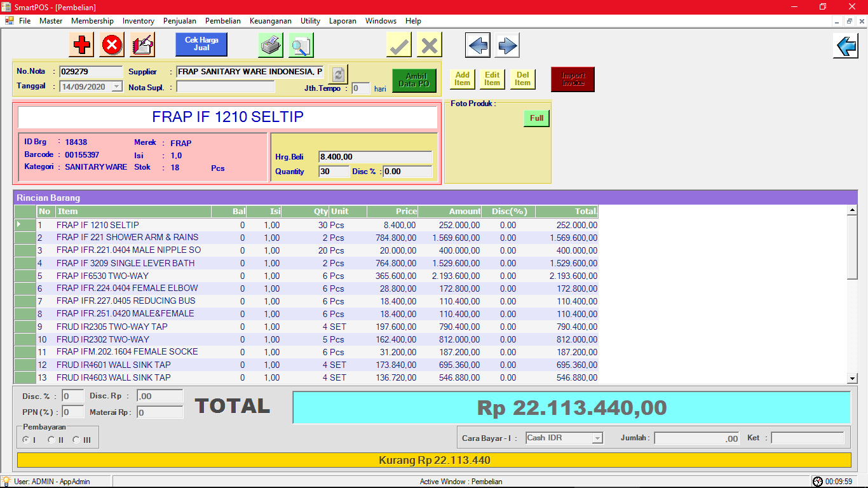
Task: Click the item Disc % field
Action: [407, 172]
